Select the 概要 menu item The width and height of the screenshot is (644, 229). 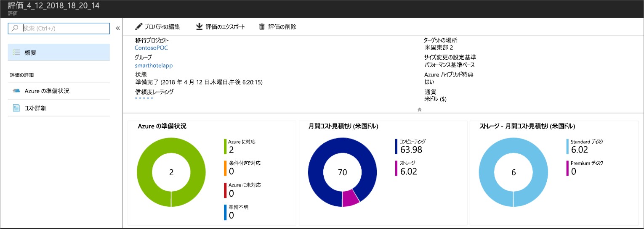pyautogui.click(x=59, y=53)
